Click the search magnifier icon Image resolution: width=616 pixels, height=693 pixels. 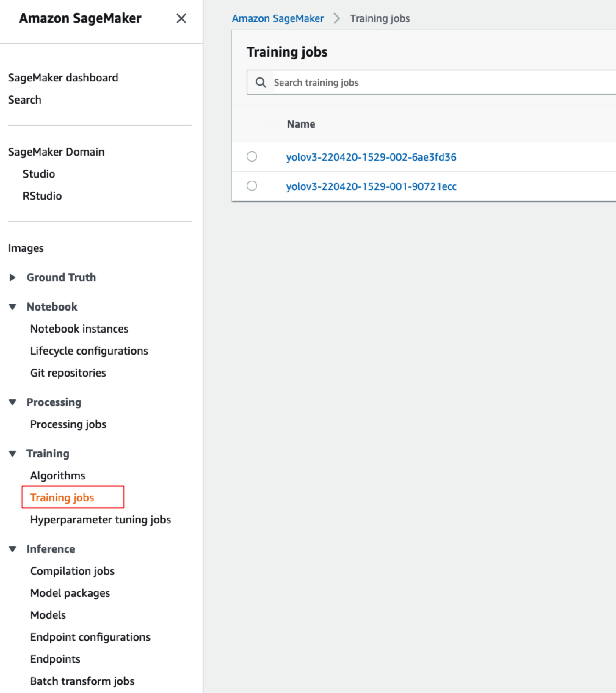[261, 83]
